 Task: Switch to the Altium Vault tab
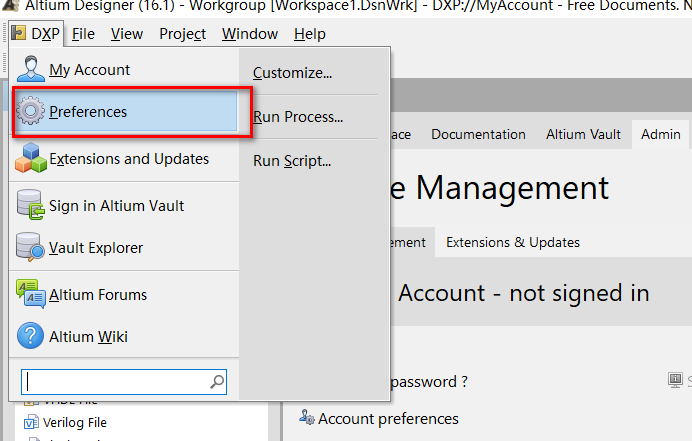[x=583, y=134]
